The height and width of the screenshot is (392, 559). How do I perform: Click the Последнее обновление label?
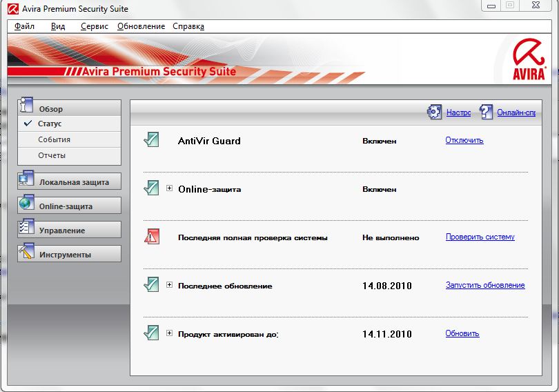225,286
